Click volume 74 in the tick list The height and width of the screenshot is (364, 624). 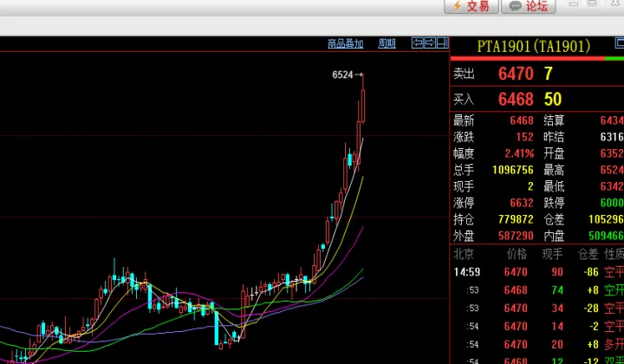pos(557,290)
